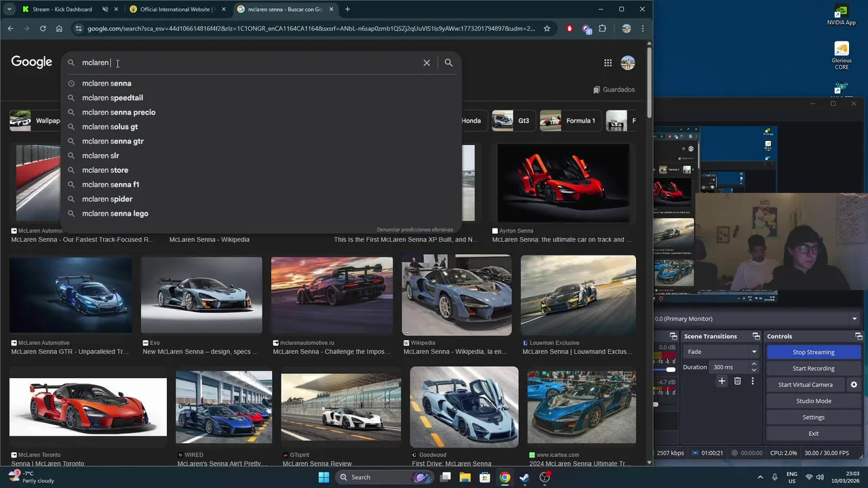The image size is (868, 488).
Task: Remove scene transition with trash icon
Action: pos(737,381)
